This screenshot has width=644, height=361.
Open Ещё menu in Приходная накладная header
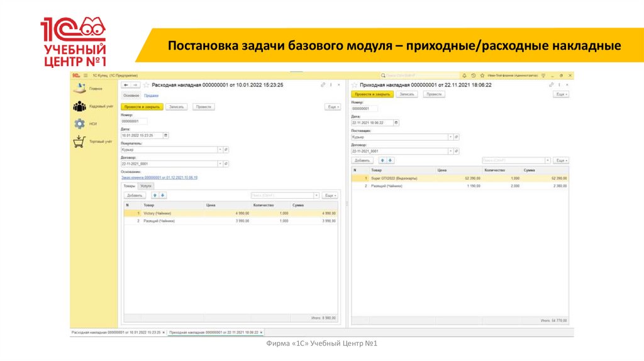click(561, 94)
